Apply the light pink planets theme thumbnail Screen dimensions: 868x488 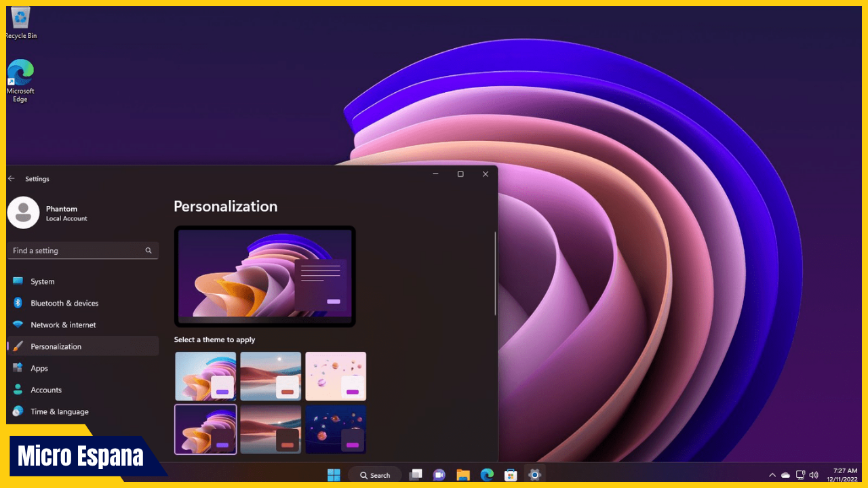click(336, 376)
